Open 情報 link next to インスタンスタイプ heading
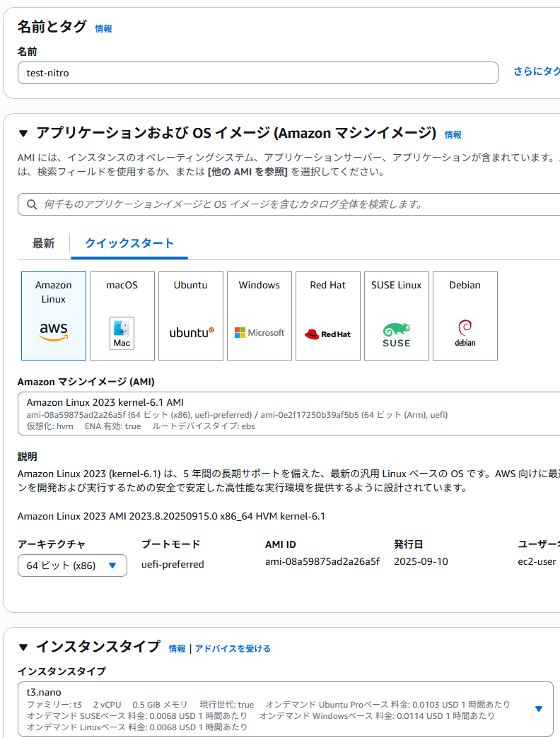The width and height of the screenshot is (560, 738). pyautogui.click(x=177, y=648)
